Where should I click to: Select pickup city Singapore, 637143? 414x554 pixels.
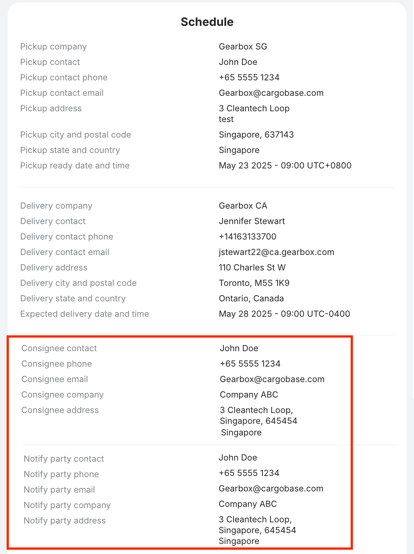(256, 135)
